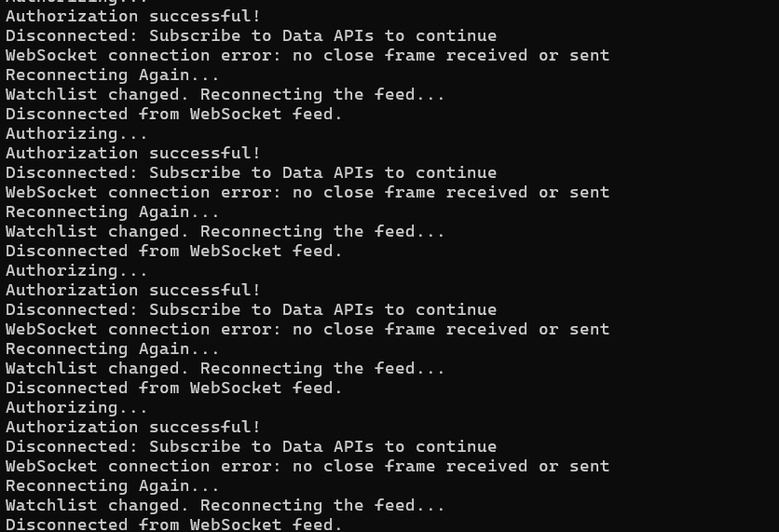Click the third 'Disconnected: Subscribe to Data APIs' line
This screenshot has width=779, height=532.
(251, 309)
